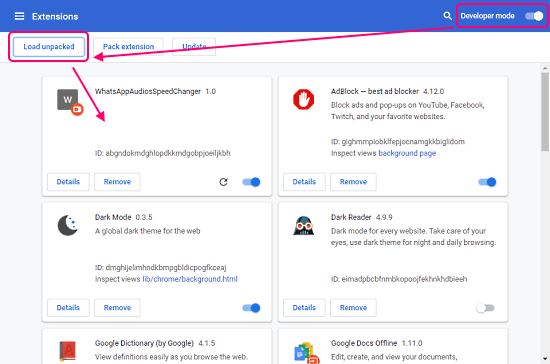The image size is (550, 364).
Task: Click the Load unpacked button
Action: click(x=49, y=47)
